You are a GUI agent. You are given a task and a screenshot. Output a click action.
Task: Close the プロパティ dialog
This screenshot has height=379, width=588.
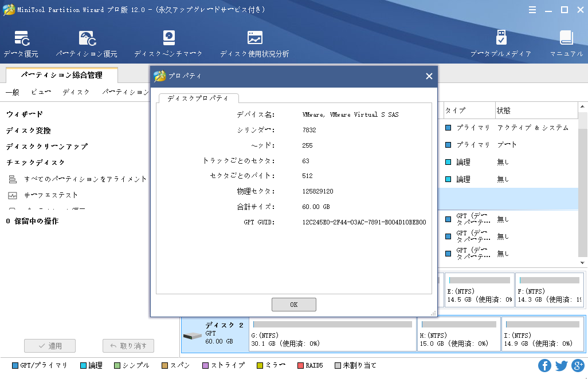pos(429,76)
